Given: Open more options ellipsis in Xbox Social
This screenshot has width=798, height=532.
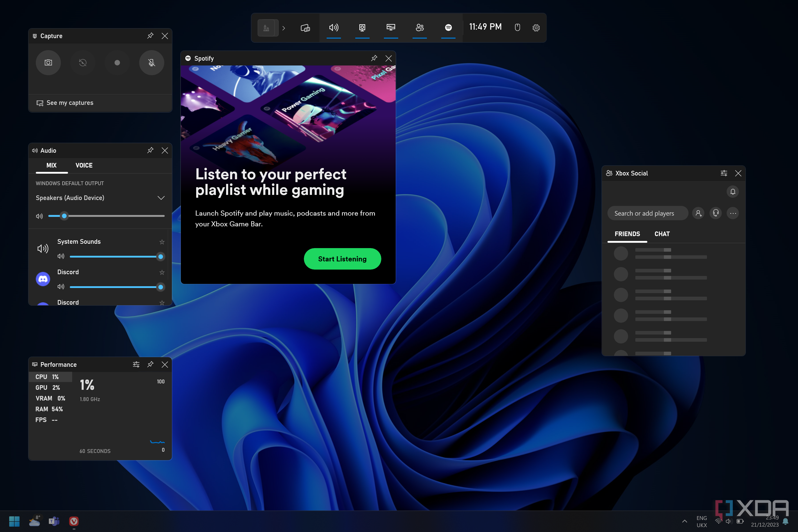Looking at the screenshot, I should pos(733,213).
